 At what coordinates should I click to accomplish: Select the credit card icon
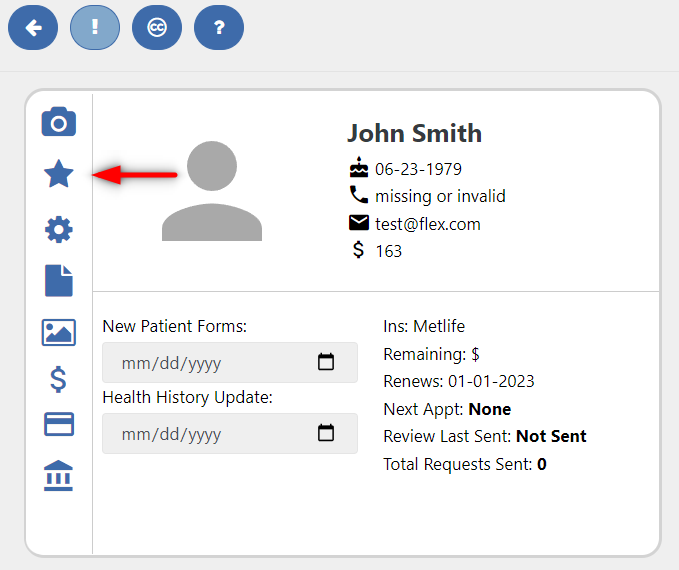[x=58, y=424]
